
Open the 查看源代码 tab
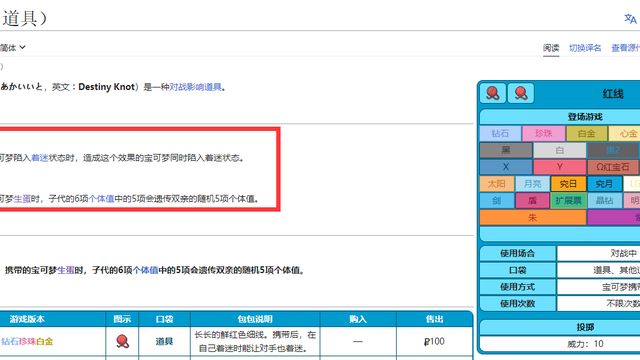pos(625,48)
